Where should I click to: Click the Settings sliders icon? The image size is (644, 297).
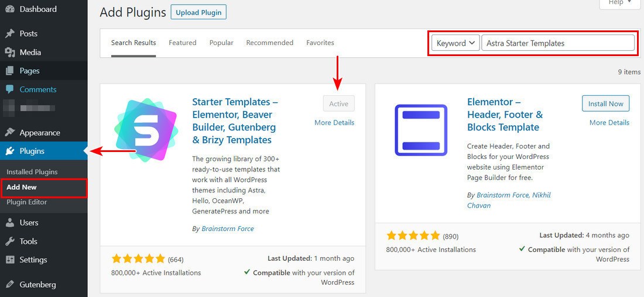pyautogui.click(x=10, y=260)
